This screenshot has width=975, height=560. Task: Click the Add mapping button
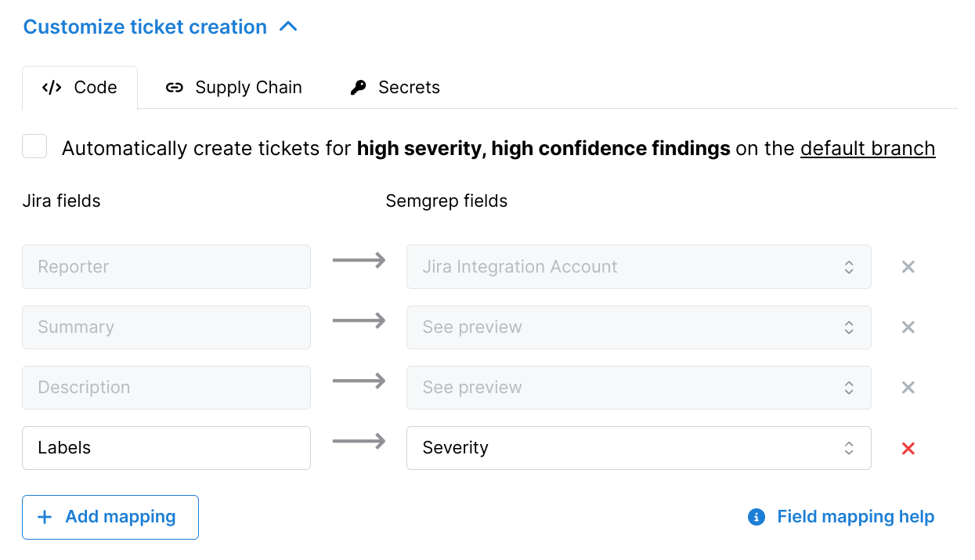[x=110, y=516]
